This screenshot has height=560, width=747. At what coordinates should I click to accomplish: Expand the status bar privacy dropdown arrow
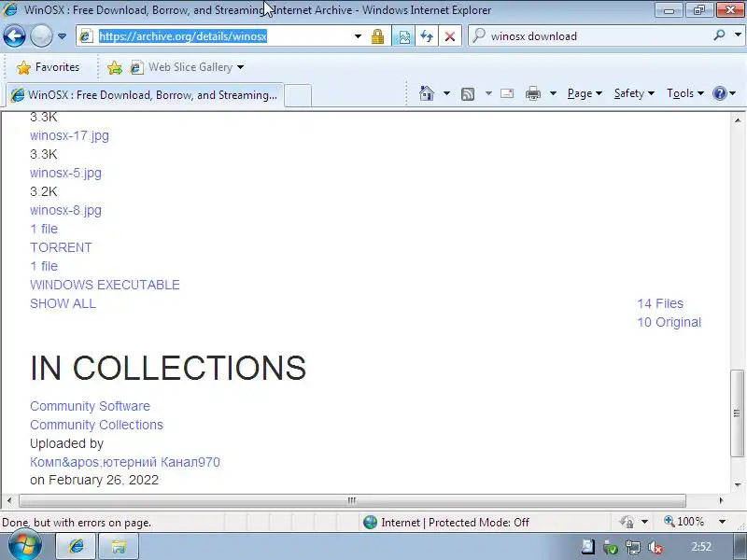pyautogui.click(x=644, y=522)
